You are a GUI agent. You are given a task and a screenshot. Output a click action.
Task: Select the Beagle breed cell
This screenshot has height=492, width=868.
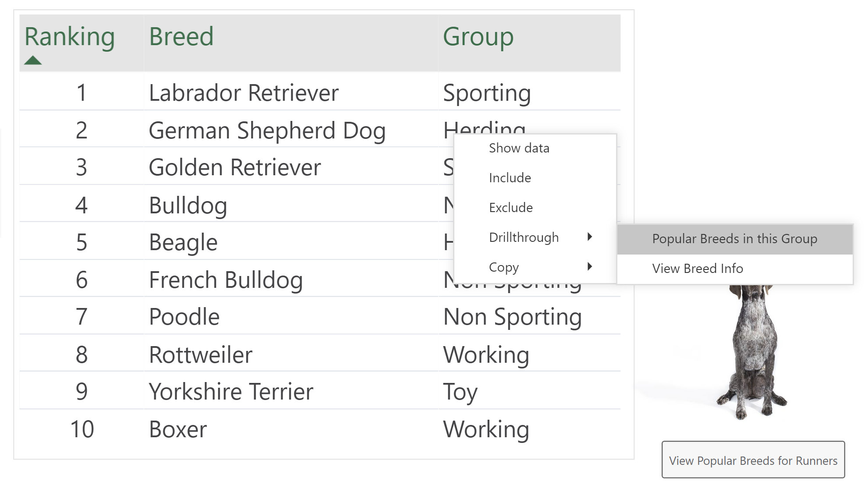(x=291, y=241)
